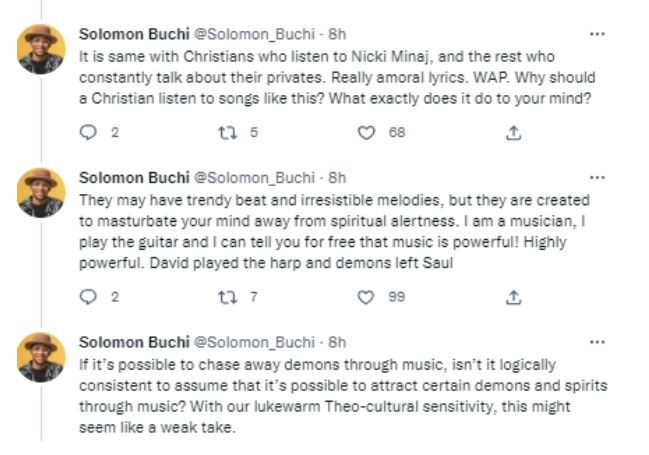Open Solomon Buchi's avatar on first tweet
This screenshot has width=649, height=455.
coord(42,49)
